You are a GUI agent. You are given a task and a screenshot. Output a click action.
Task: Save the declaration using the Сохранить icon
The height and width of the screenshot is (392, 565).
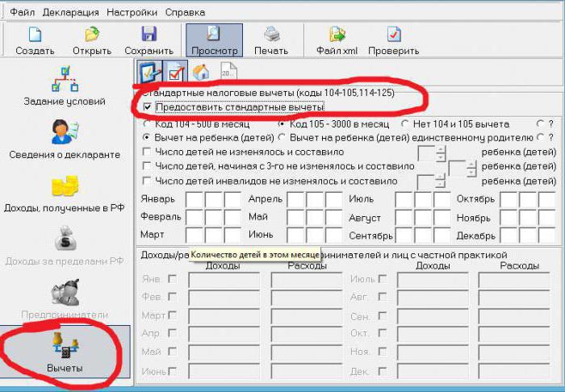pyautogui.click(x=149, y=40)
